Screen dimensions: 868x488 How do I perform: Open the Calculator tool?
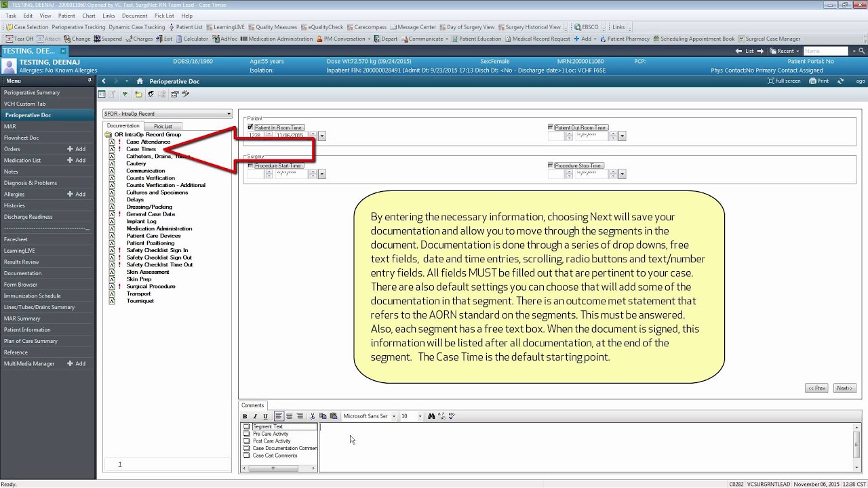pos(192,39)
